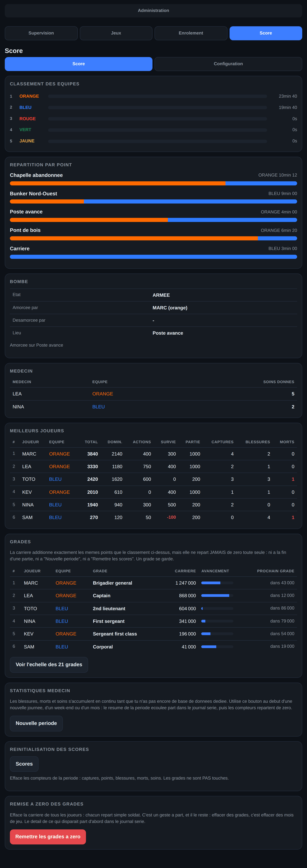The width and height of the screenshot is (307, 868).
Task: Click the Chapelle abandonnee progress bar
Action: [x=153, y=183]
